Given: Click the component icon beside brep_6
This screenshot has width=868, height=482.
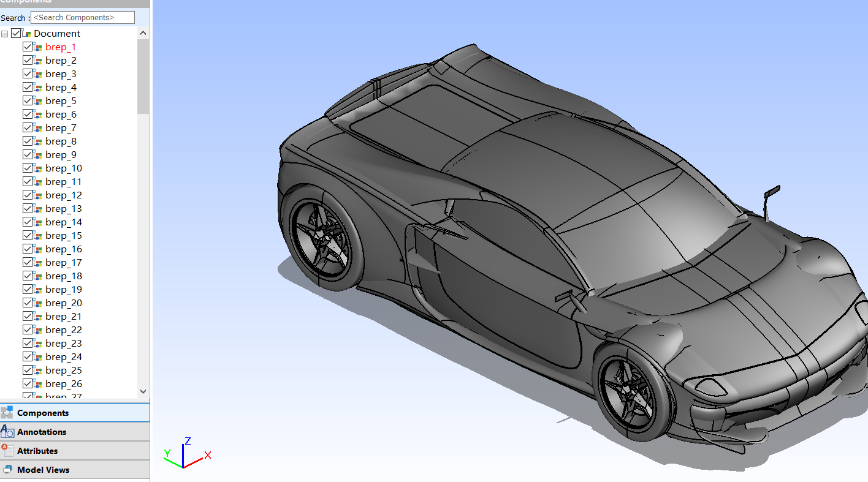Looking at the screenshot, I should click(x=38, y=114).
